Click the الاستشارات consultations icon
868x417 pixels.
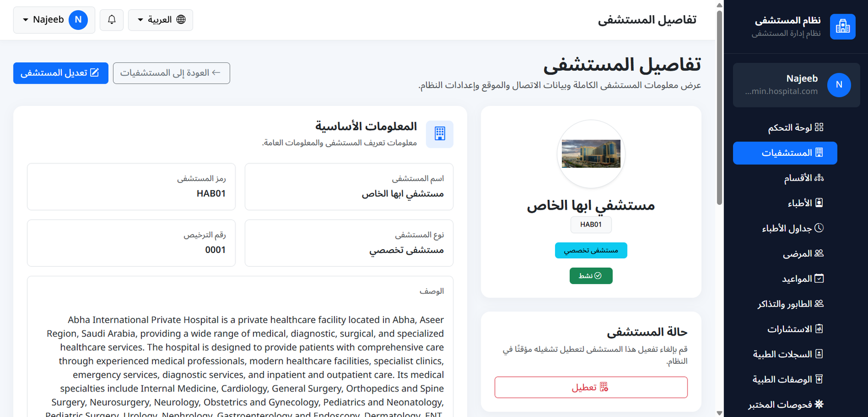[x=819, y=328]
